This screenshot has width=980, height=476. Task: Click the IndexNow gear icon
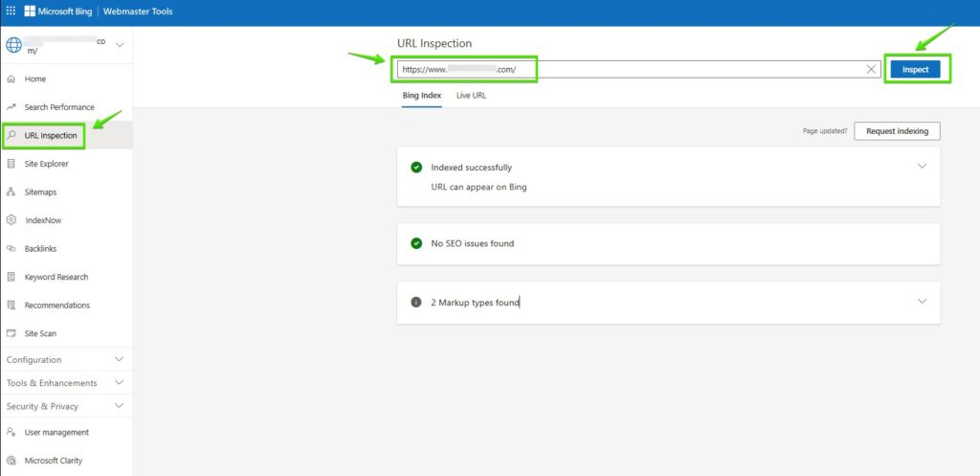coord(11,220)
